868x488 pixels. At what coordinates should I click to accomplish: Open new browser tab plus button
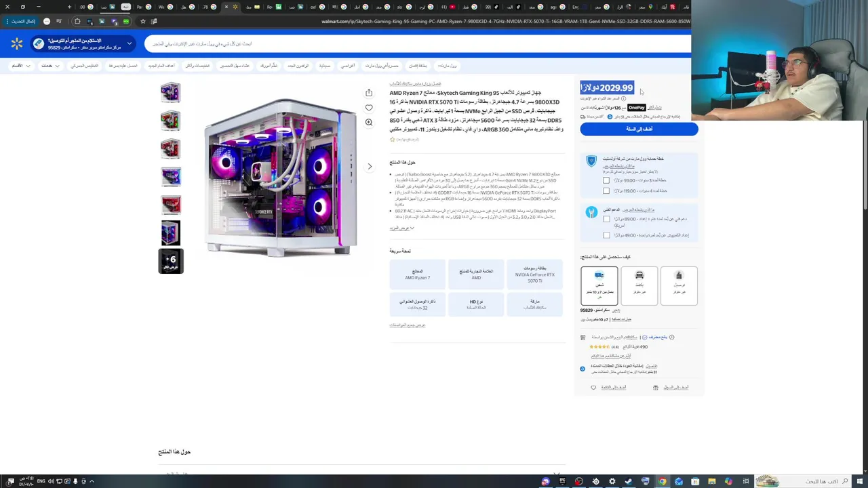click(x=69, y=7)
